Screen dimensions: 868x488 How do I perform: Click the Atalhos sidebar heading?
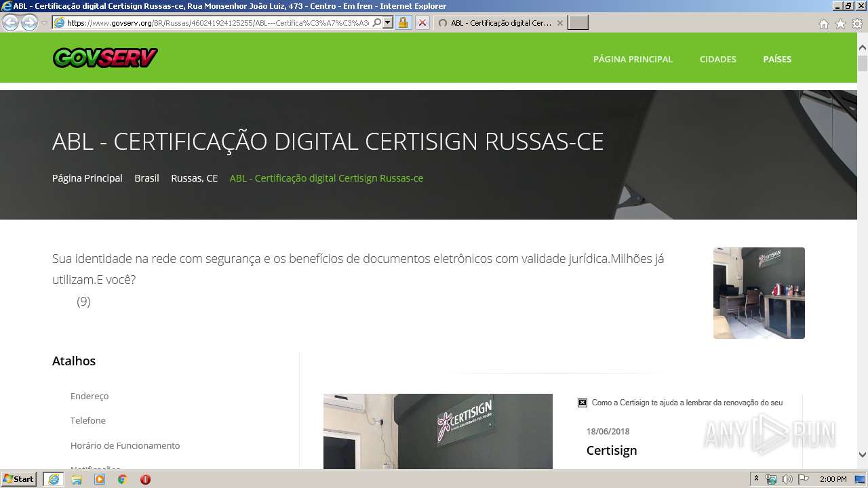(x=74, y=361)
